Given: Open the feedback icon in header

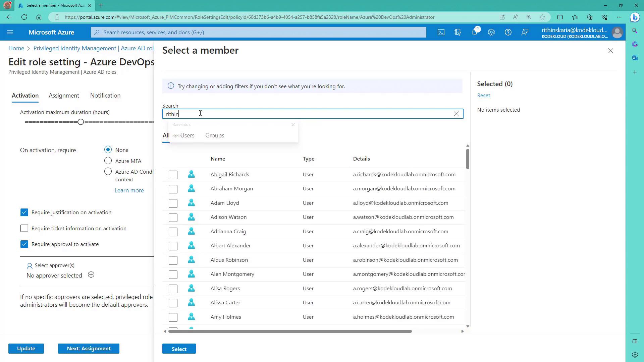Looking at the screenshot, I should [x=525, y=32].
